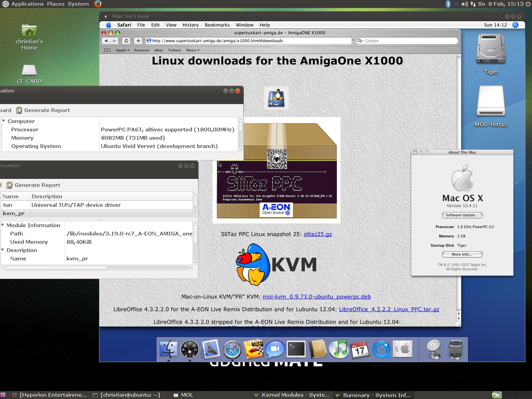Screen dimensions: 532x399
Task: Click the Spotlight search icon
Action: pyautogui.click(x=515, y=25)
